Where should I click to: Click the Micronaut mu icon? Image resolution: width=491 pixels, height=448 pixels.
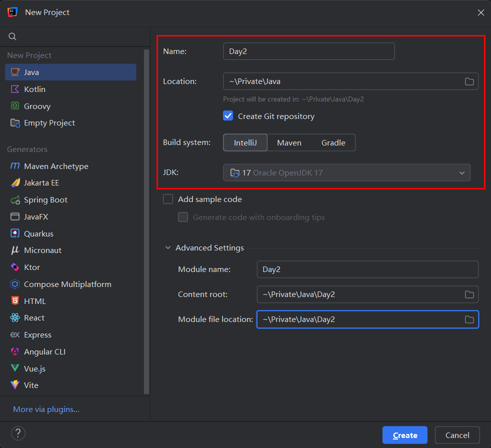point(15,250)
